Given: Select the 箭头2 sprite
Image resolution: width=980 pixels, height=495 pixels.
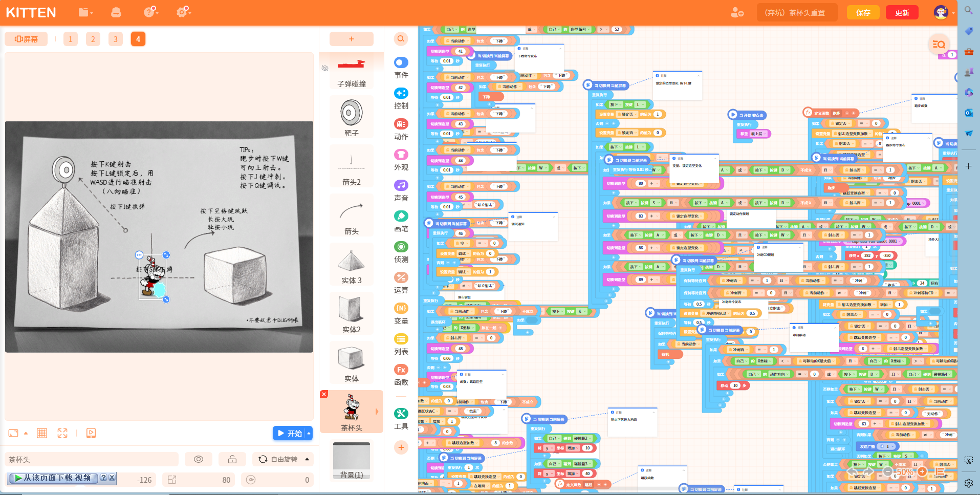Looking at the screenshot, I should pyautogui.click(x=352, y=167).
